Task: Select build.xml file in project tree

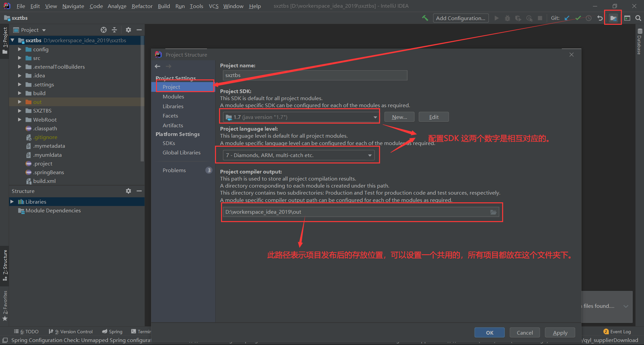Action: tap(44, 181)
